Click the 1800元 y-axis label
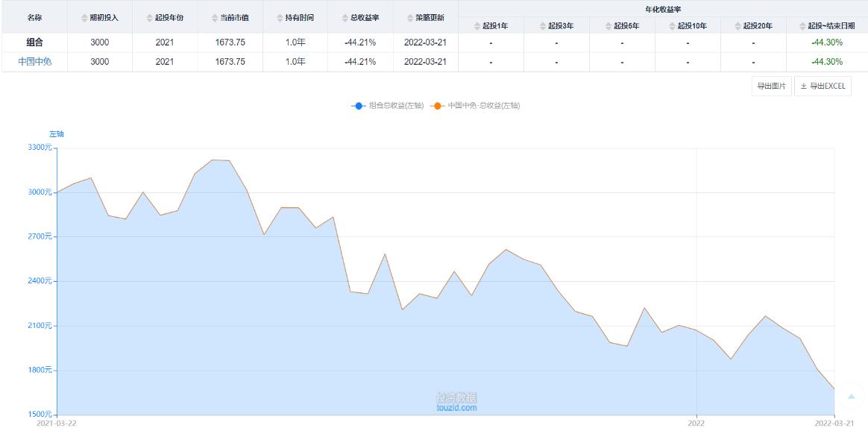The width and height of the screenshot is (868, 428). pyautogui.click(x=40, y=370)
